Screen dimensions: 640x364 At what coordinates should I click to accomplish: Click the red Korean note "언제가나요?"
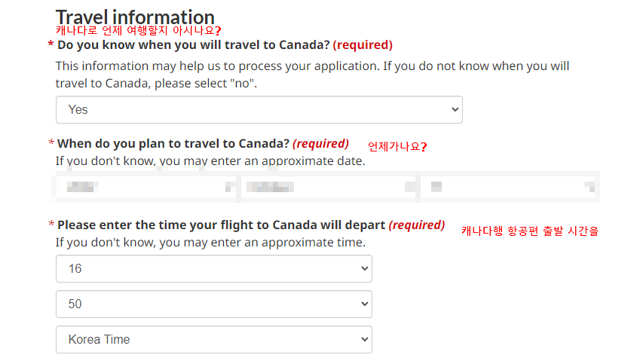[x=397, y=147]
